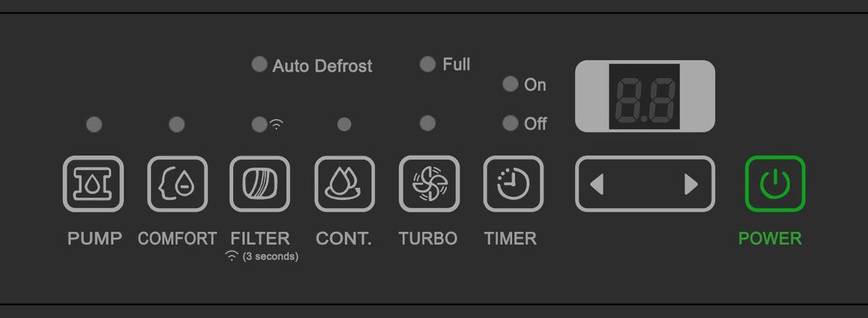Click the Wi-Fi (3 seconds) hint text
Image resolution: width=868 pixels, height=318 pixels.
(261, 256)
